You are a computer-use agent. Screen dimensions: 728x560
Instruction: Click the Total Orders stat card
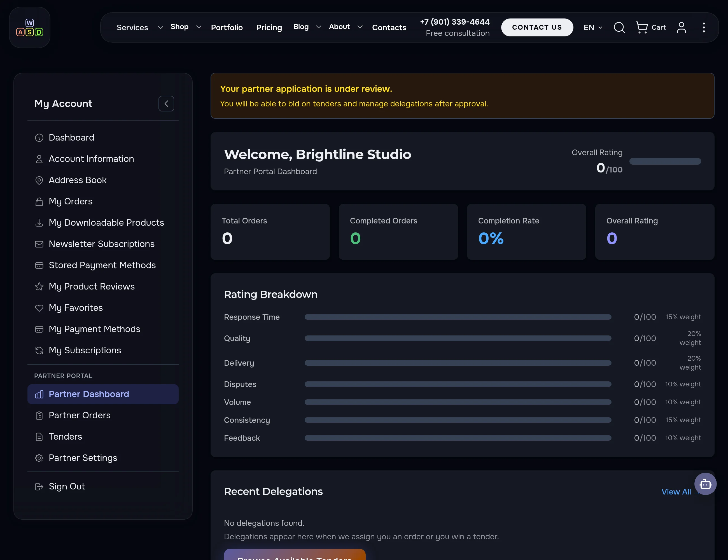tap(270, 232)
